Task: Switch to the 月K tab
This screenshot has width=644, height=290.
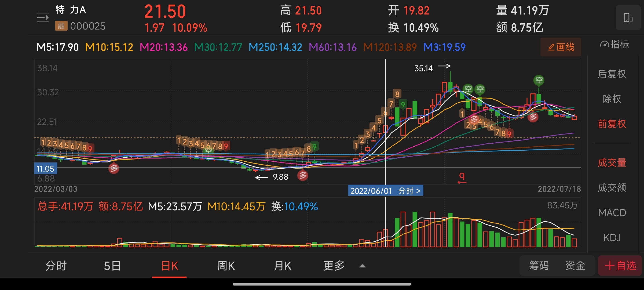Action: coord(283,266)
